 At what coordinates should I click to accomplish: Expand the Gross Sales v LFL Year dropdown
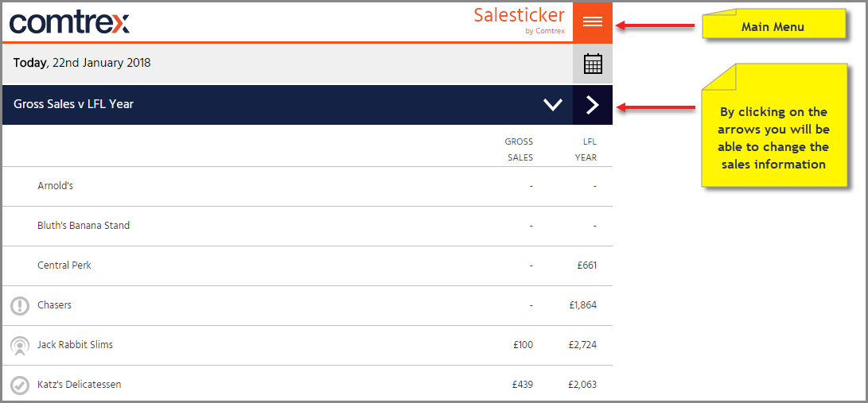[552, 104]
